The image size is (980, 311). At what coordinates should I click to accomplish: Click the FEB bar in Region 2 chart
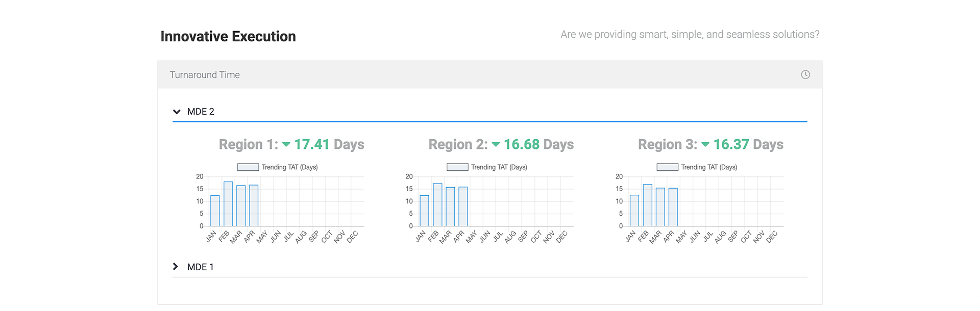(x=437, y=204)
